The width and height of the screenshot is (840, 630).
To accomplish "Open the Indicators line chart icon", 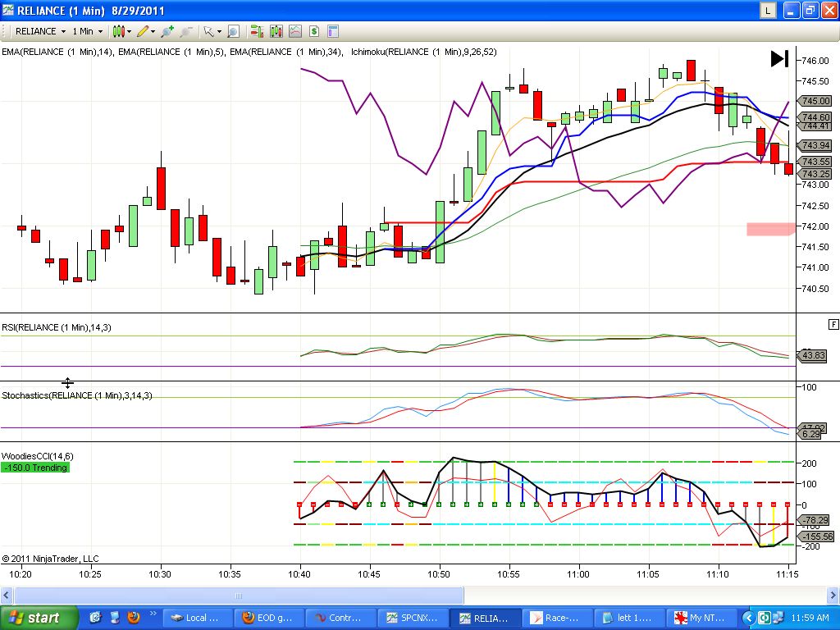I will pyautogui.click(x=295, y=32).
